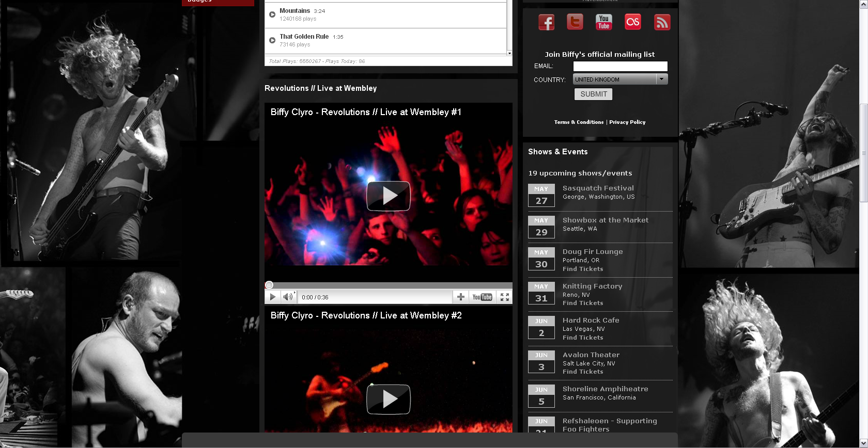Screen dimensions: 868x448
Task: Click the JUN 5 date badge
Action: tap(541, 396)
